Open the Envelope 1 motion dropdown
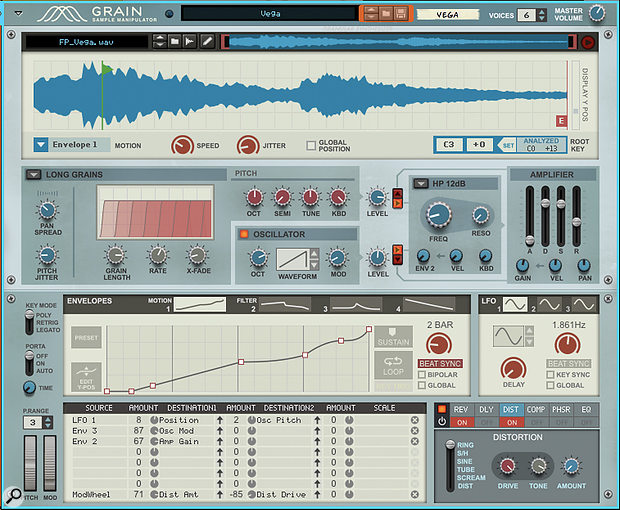Viewport: 620px width, 510px height. [x=41, y=145]
